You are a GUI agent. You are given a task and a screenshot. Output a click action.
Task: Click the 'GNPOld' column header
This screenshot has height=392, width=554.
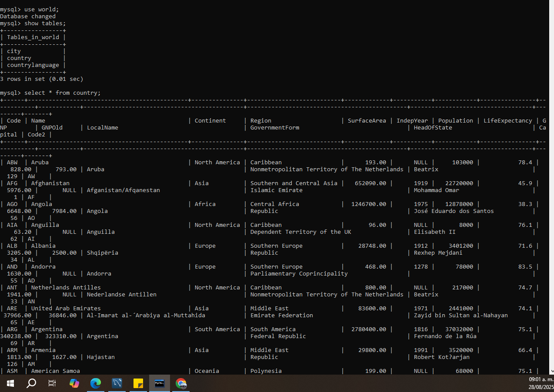(x=52, y=128)
